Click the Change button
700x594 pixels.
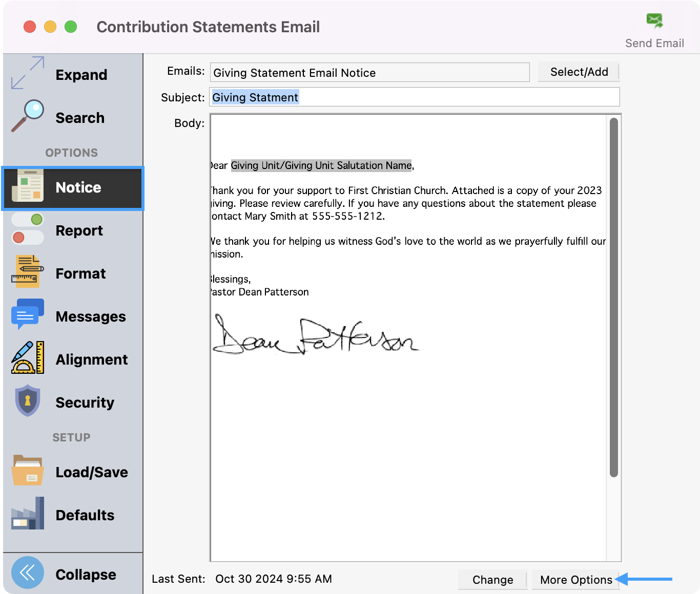pos(492,580)
